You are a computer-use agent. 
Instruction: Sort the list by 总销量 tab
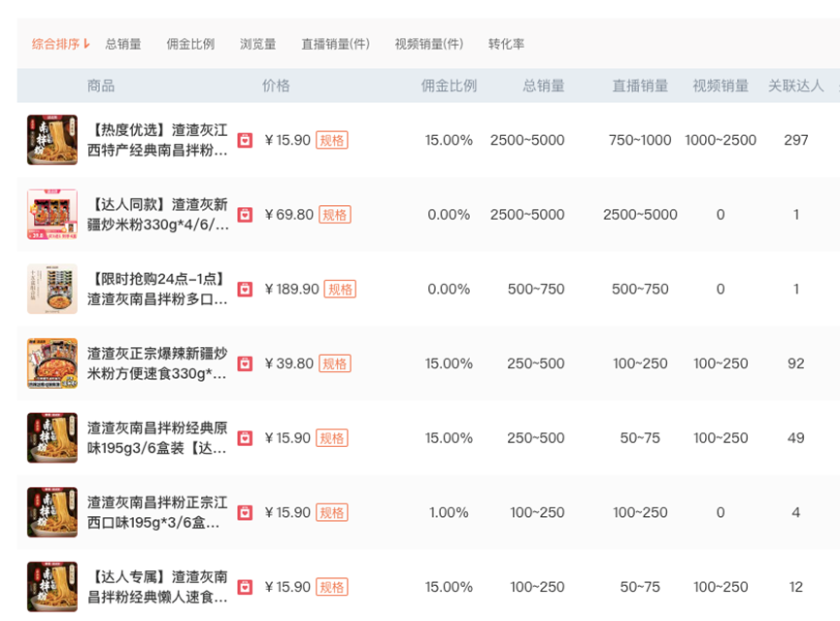123,44
